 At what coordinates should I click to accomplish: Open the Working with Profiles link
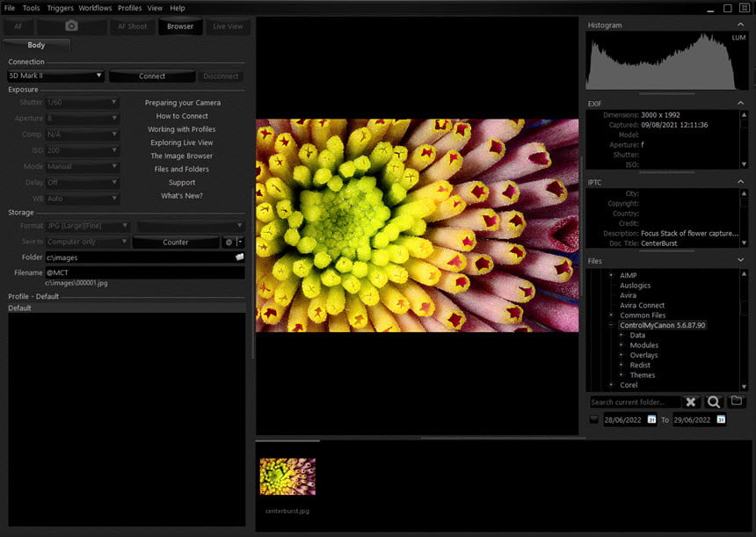point(182,129)
